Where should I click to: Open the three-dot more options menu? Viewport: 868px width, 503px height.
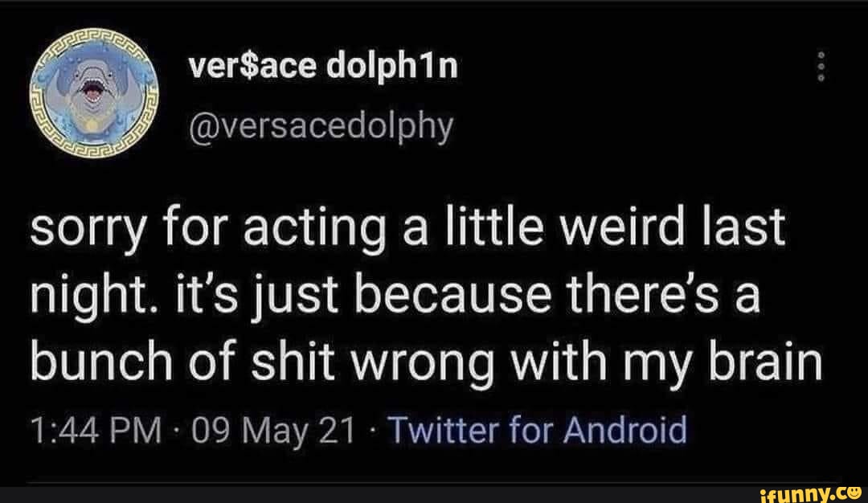pos(821,66)
